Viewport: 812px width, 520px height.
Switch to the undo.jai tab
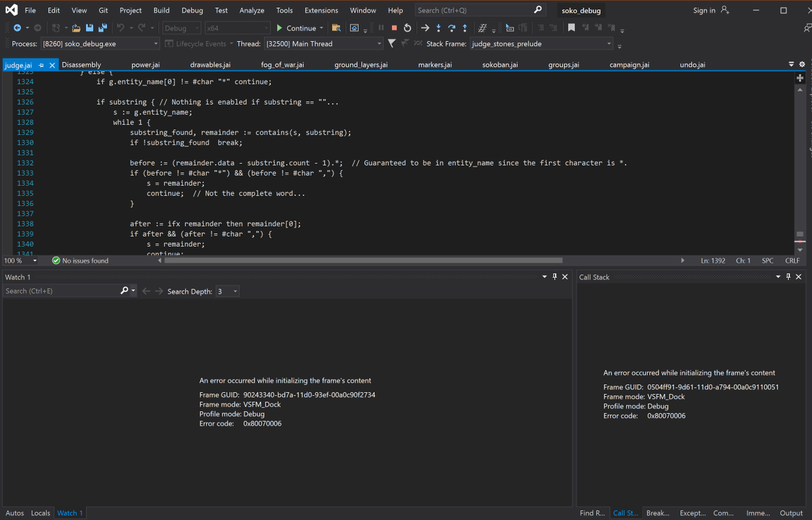(692, 65)
